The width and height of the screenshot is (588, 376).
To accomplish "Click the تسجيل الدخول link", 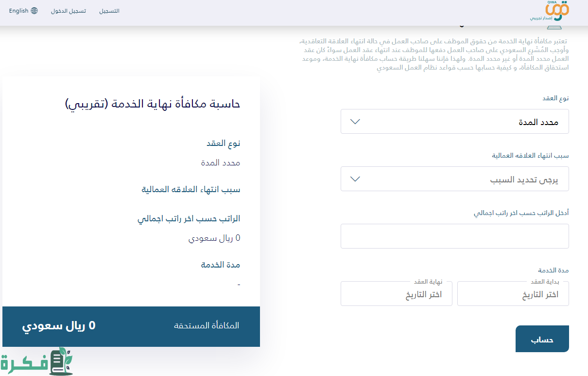I will coord(68,10).
